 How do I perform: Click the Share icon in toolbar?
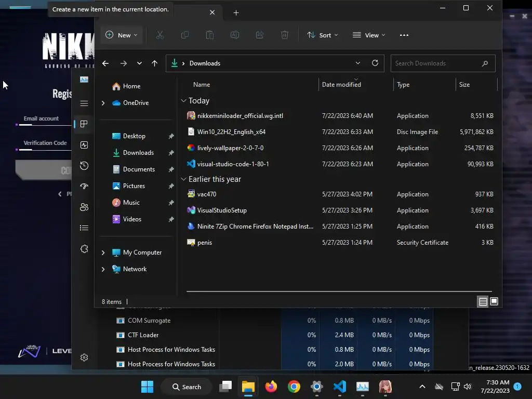[260, 35]
